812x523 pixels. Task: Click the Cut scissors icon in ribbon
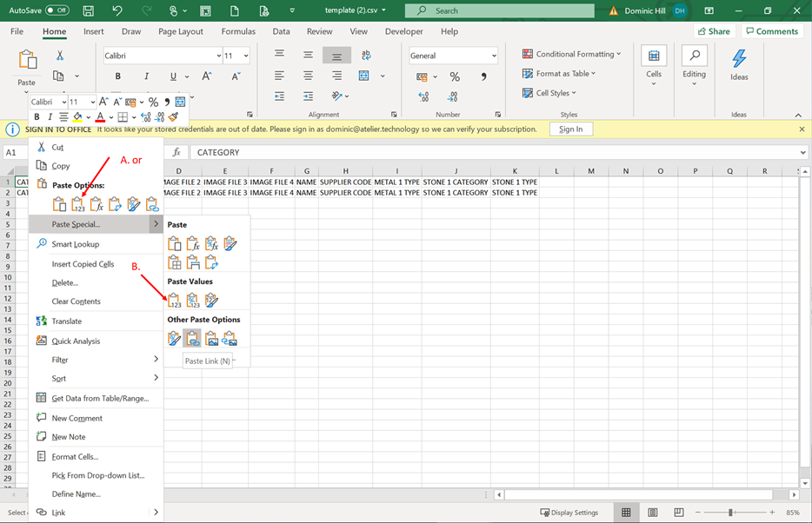click(x=60, y=56)
